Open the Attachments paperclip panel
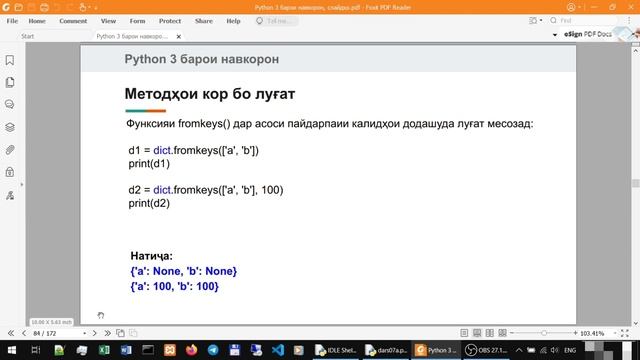Screen dimensions: 640x360 click(10, 150)
